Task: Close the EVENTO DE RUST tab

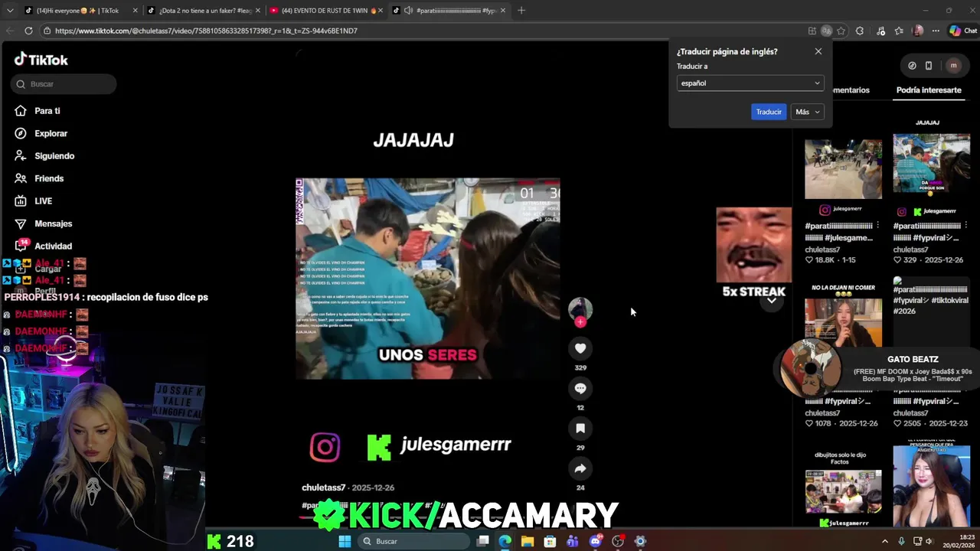Action: (381, 11)
